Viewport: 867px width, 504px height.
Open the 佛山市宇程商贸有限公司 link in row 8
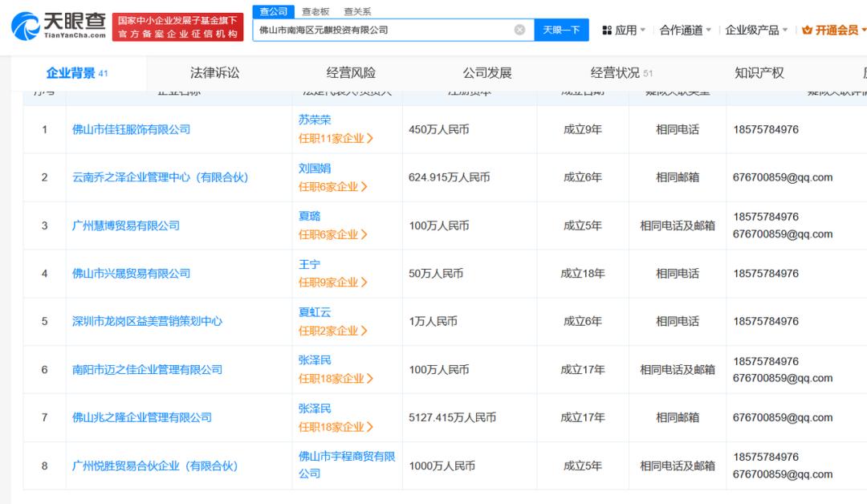point(347,465)
